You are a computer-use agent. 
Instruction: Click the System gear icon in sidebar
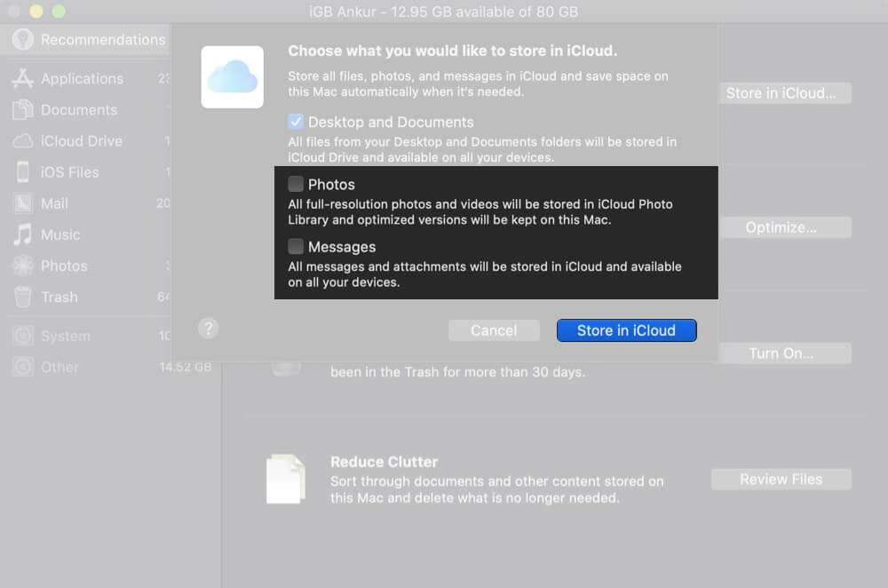coord(23,336)
